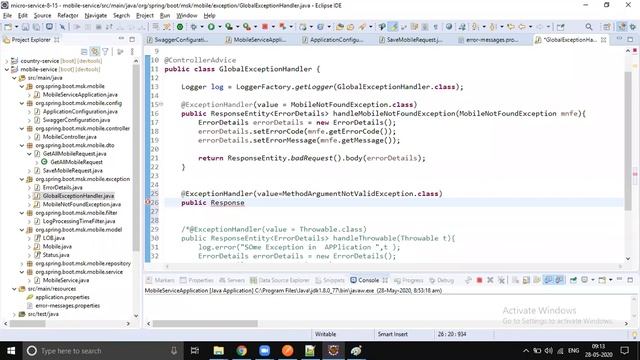Maximize the Console view
640x360 pixels.
[630, 280]
